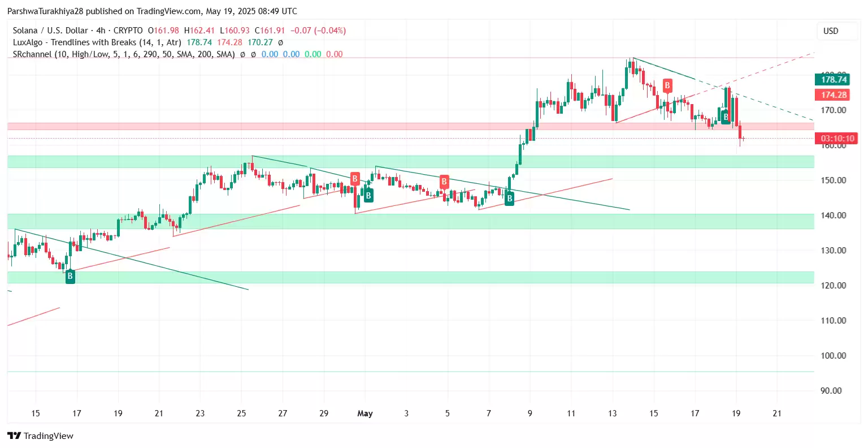
Task: Click the green B marker near April 17
Action: [70, 277]
